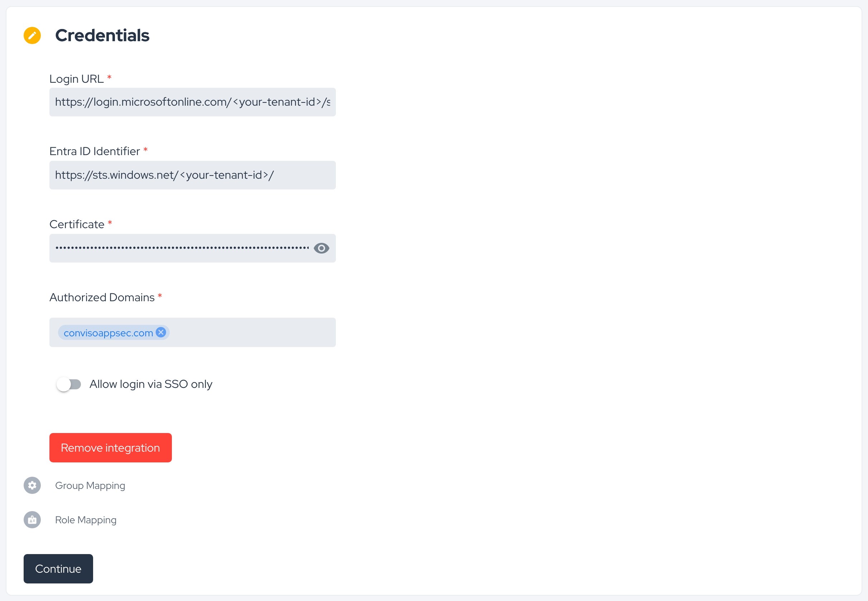Open the Credentials step heading
The height and width of the screenshot is (601, 868).
point(102,35)
